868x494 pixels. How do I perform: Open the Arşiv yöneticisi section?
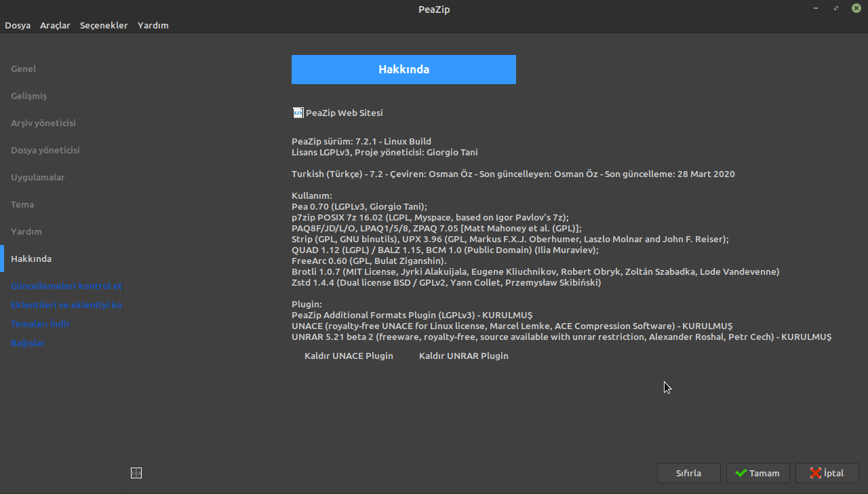click(x=43, y=123)
